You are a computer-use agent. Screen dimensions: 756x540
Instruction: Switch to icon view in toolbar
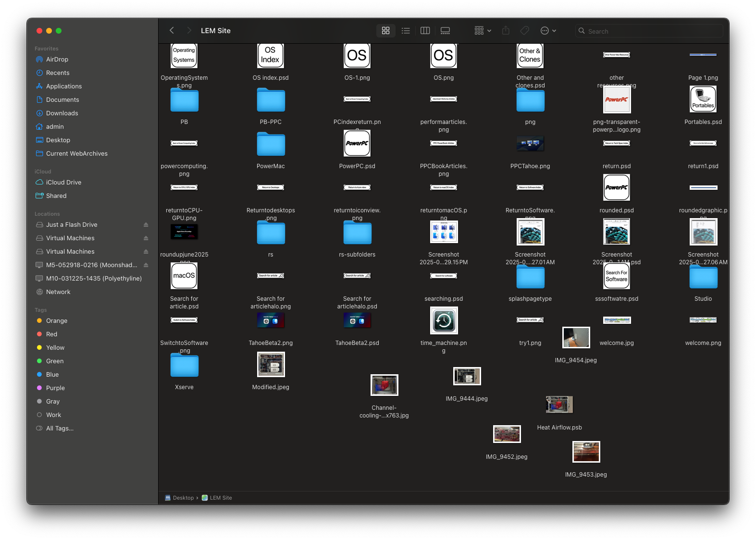pos(385,31)
